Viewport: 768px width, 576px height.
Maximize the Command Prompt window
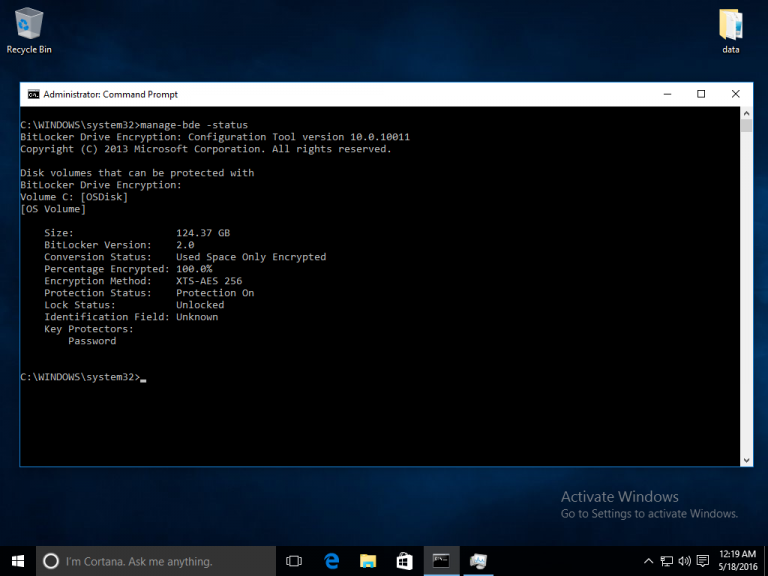[x=701, y=94]
